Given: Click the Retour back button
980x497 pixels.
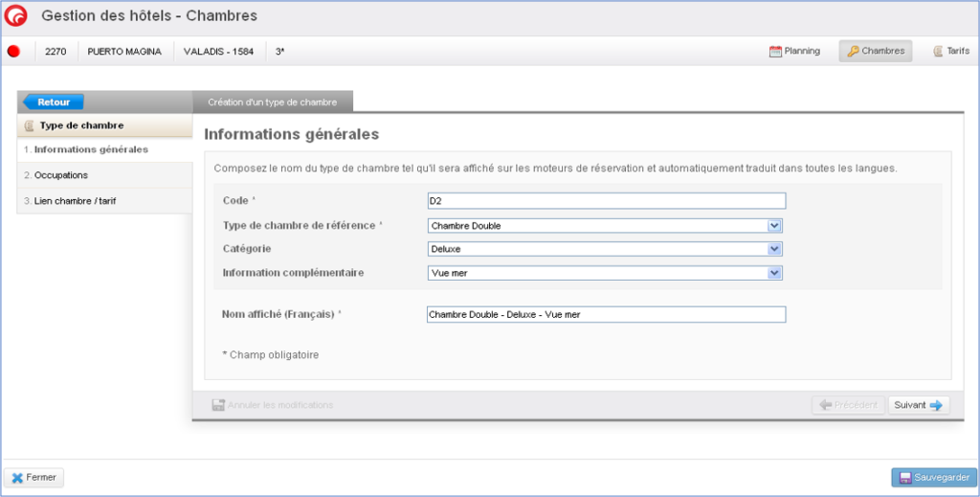Looking at the screenshot, I should pyautogui.click(x=54, y=102).
